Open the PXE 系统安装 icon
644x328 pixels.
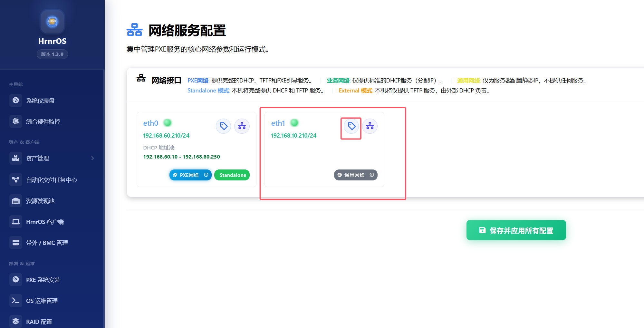tap(16, 280)
